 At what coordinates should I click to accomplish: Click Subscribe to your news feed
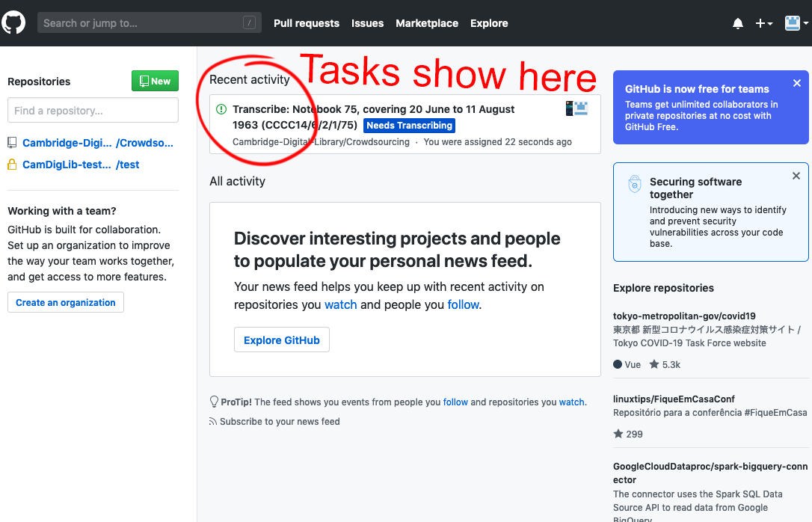[280, 422]
